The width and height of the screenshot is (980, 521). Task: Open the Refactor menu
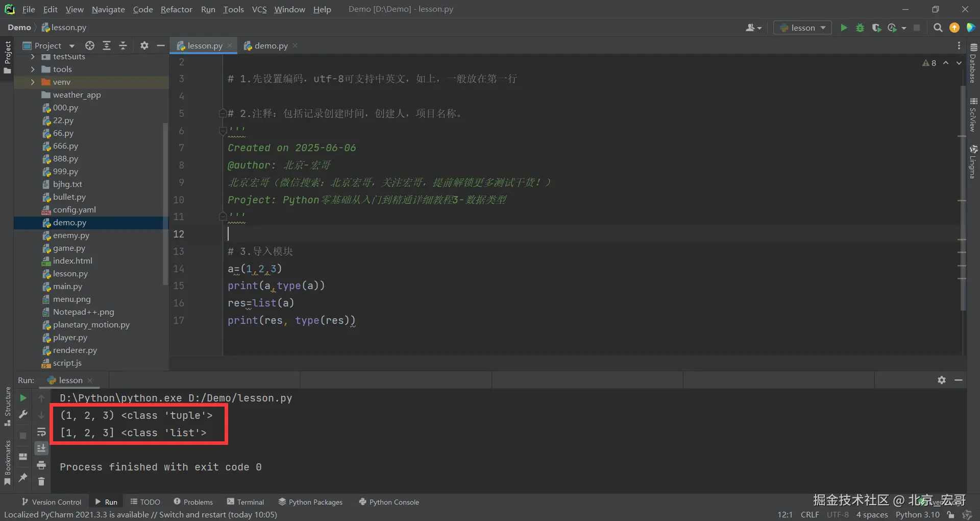(x=176, y=9)
